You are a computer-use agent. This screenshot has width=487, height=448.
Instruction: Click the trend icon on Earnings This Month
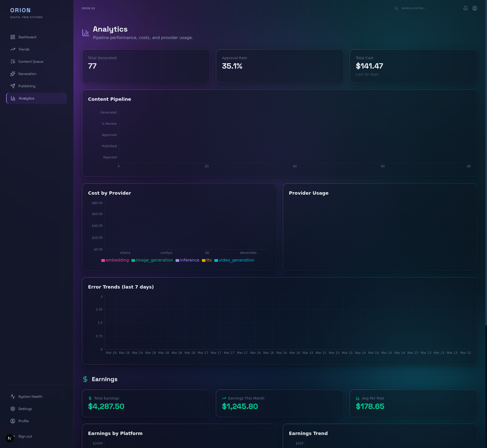224,398
